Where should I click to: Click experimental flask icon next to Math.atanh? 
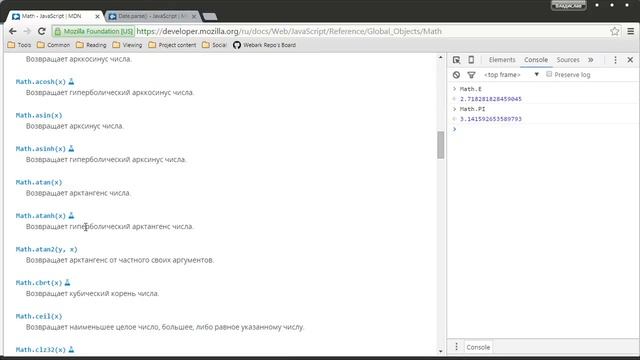tap(71, 216)
